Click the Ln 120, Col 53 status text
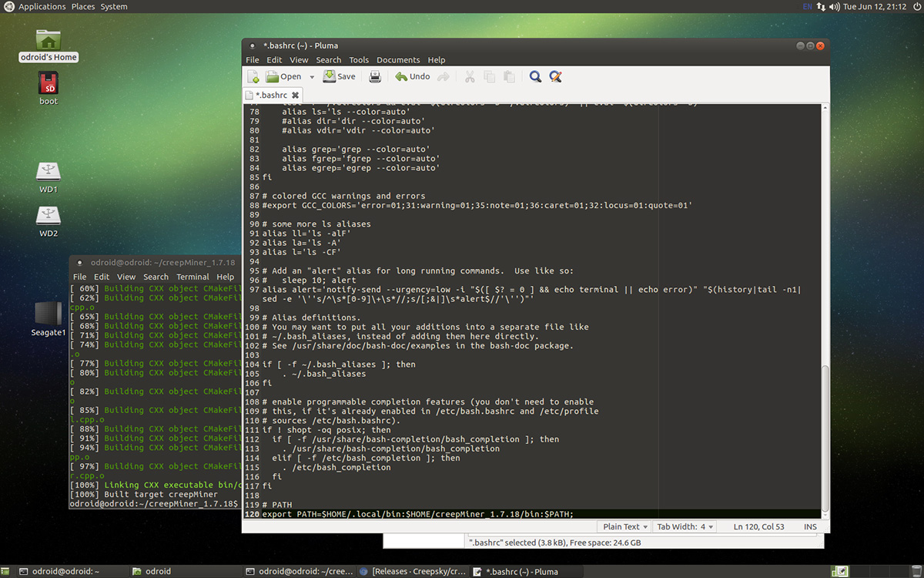Image resolution: width=924 pixels, height=578 pixels. (x=759, y=527)
